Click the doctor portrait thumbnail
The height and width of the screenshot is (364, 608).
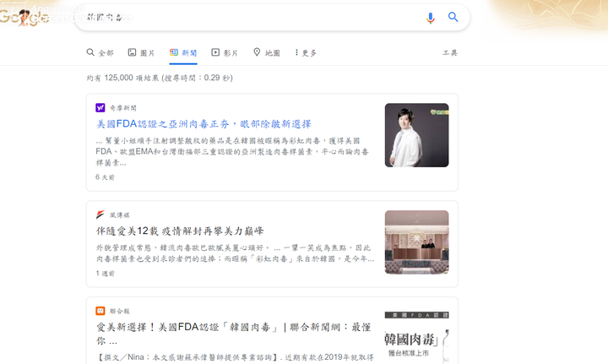click(x=416, y=135)
